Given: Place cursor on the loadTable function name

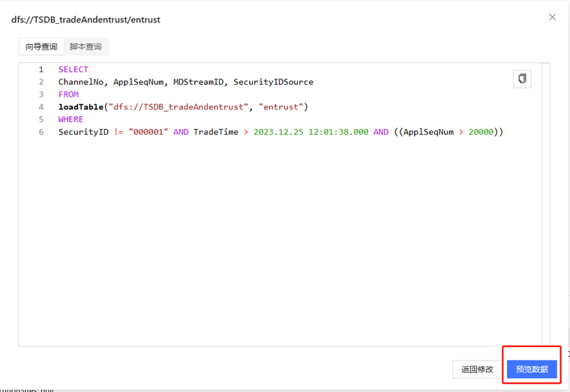Looking at the screenshot, I should click(80, 107).
